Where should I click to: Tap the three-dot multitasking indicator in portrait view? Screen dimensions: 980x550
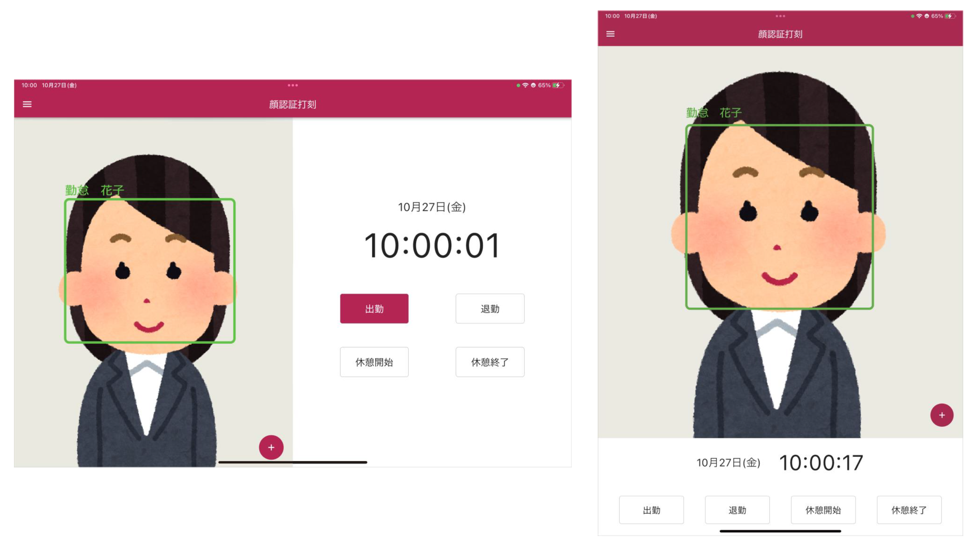point(780,16)
